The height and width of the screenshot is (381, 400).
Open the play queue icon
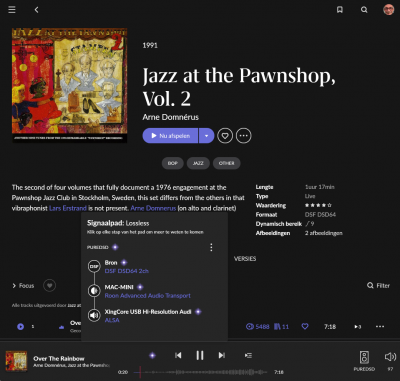[x=248, y=355]
